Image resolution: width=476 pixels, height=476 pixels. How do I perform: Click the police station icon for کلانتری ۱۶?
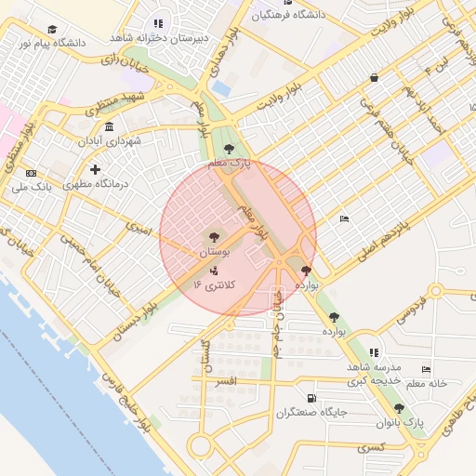[214, 271]
